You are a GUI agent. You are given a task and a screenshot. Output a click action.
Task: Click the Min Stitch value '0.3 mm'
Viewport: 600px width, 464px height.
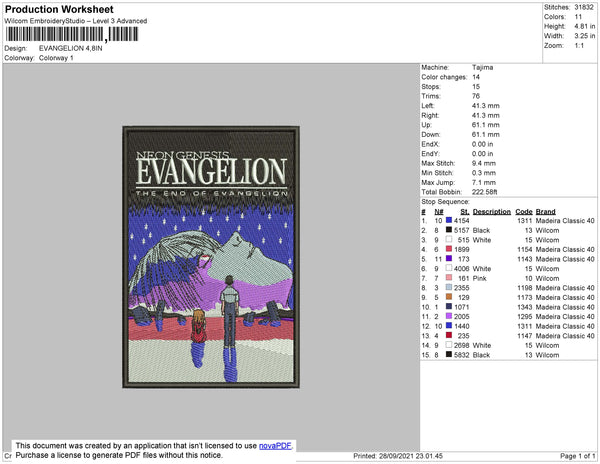pos(484,173)
